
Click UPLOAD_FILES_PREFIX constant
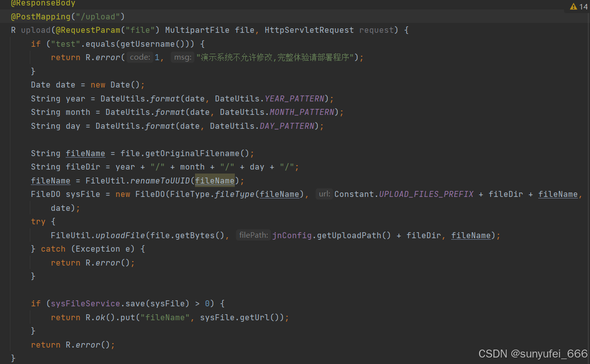click(x=426, y=194)
